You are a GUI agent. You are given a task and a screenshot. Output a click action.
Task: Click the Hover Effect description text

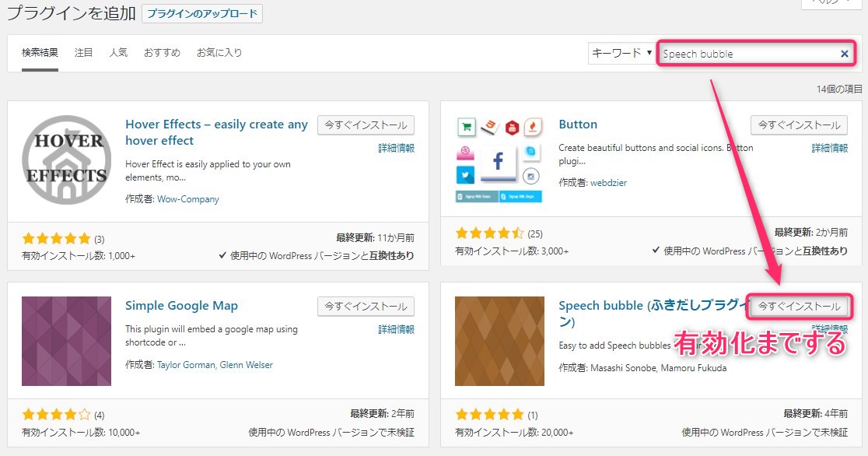coord(208,170)
